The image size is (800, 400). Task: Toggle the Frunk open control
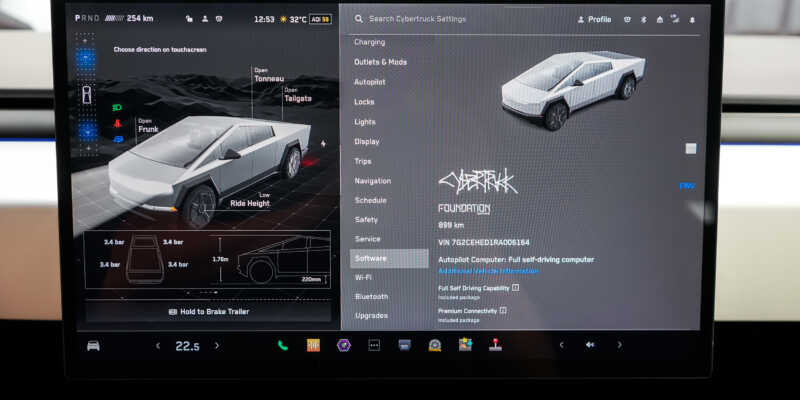148,126
